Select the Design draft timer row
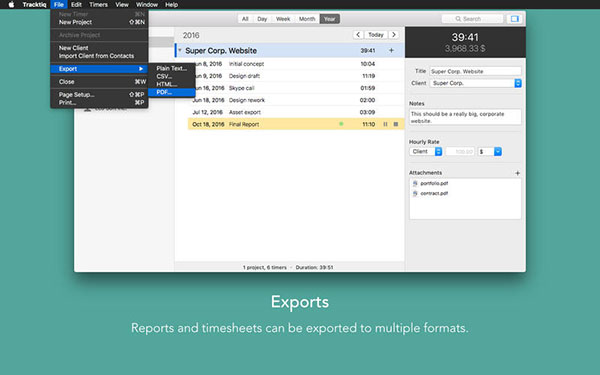The image size is (600, 375). pyautogui.click(x=296, y=76)
